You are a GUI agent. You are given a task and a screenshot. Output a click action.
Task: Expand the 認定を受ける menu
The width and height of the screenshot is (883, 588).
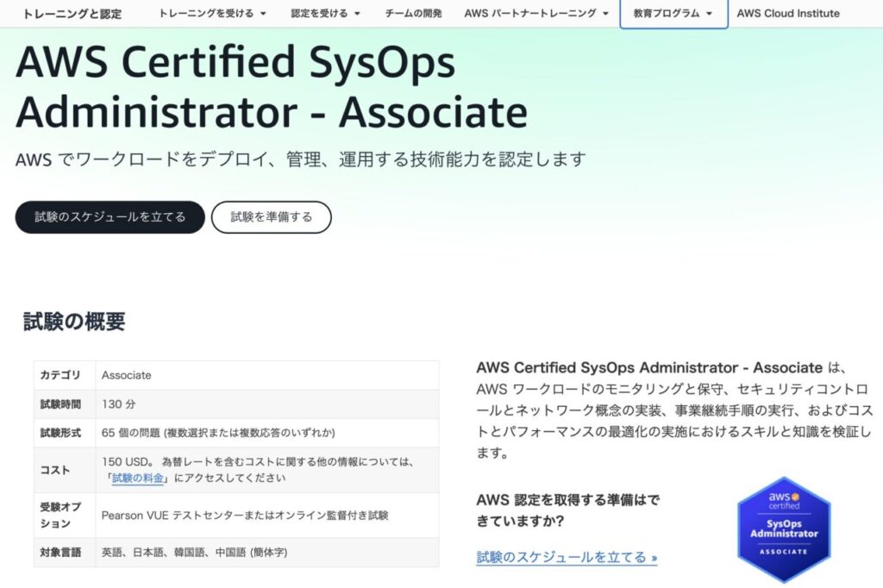tap(325, 14)
